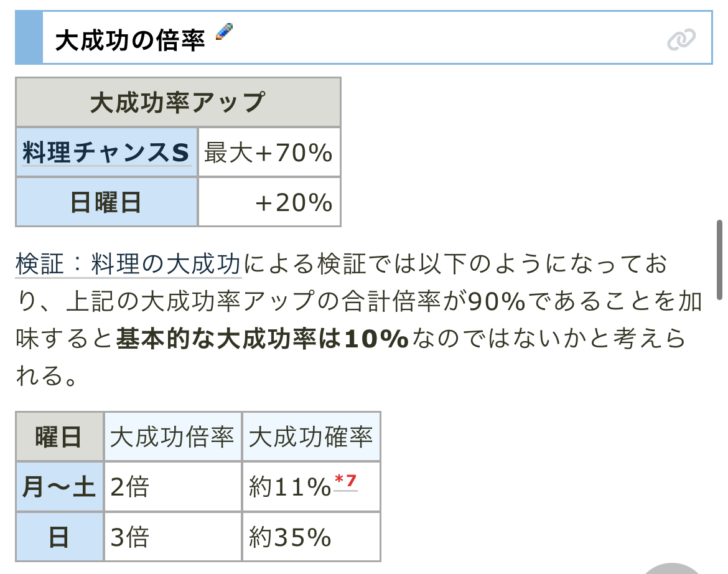728x574 pixels.
Task: Click the pencil edit icon beside 大成功の倍率
Action: tap(224, 31)
